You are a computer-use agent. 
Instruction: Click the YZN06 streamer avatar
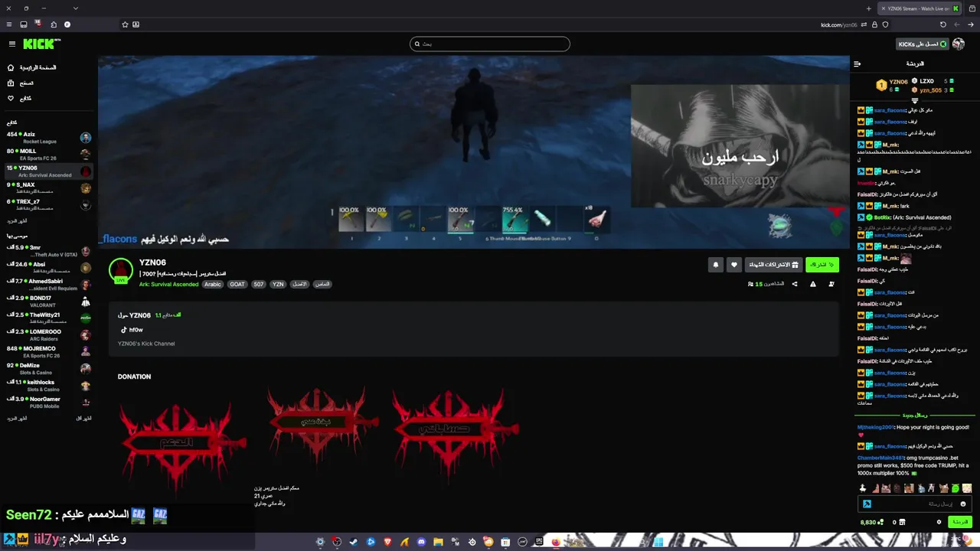[121, 271]
